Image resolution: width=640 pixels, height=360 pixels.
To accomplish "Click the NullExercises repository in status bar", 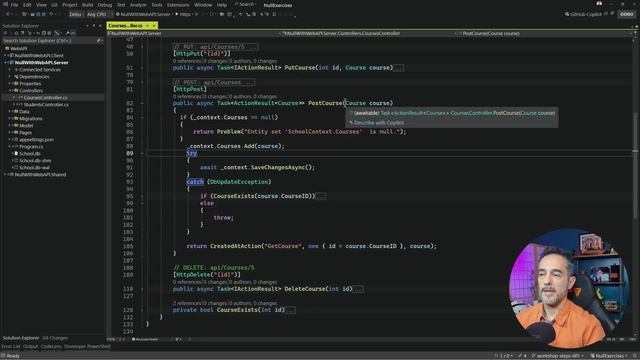I will tap(609, 356).
